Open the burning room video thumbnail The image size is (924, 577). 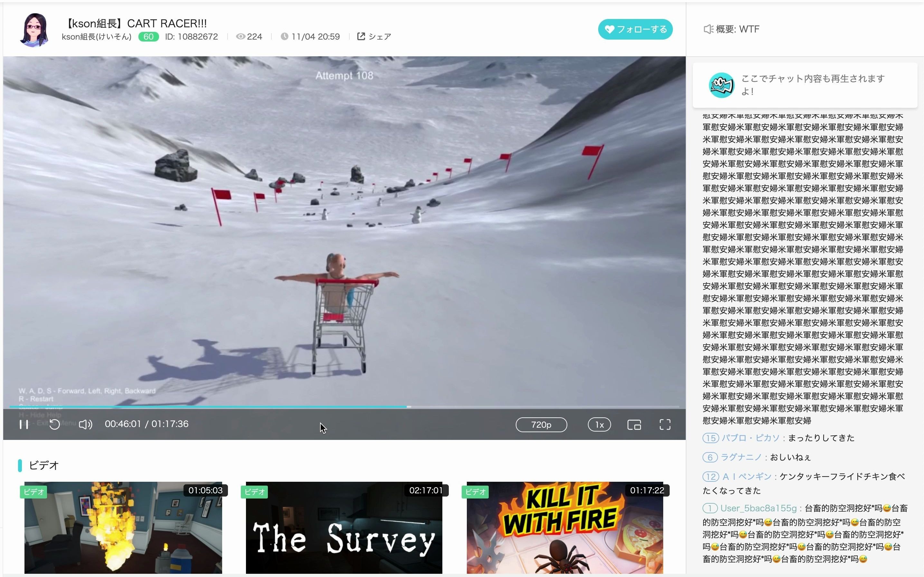[123, 527]
